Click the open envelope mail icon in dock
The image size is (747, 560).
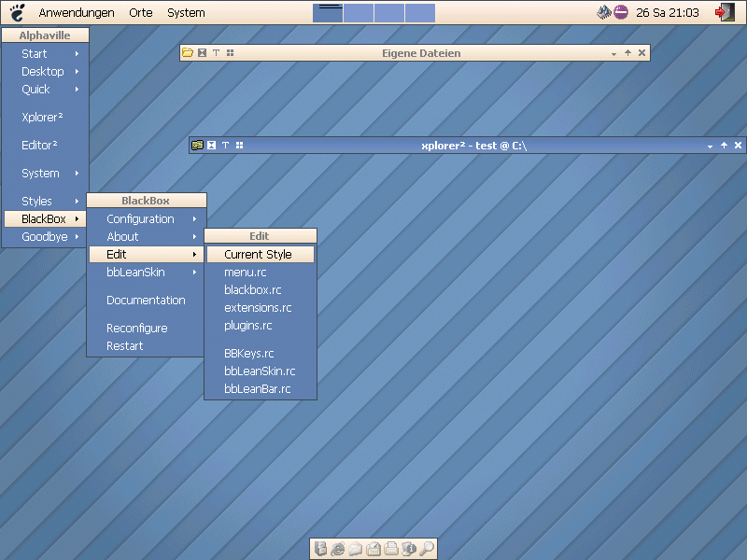click(x=356, y=549)
